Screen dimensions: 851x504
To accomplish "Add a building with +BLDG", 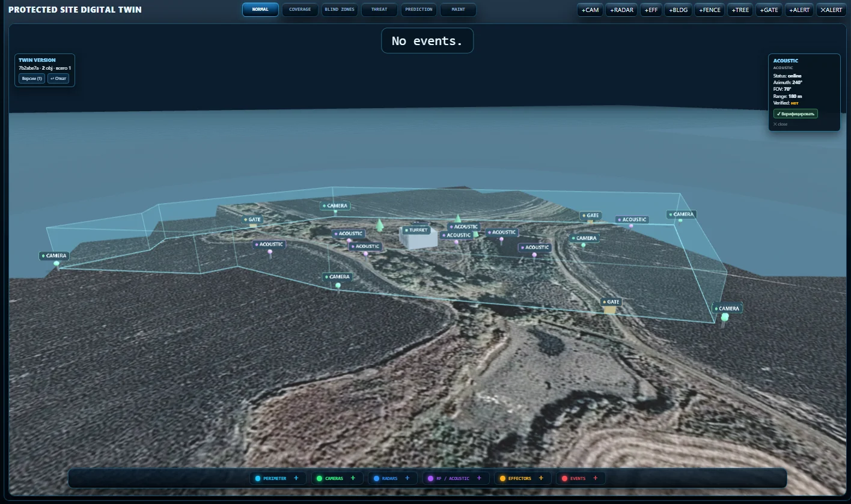I will pos(678,10).
